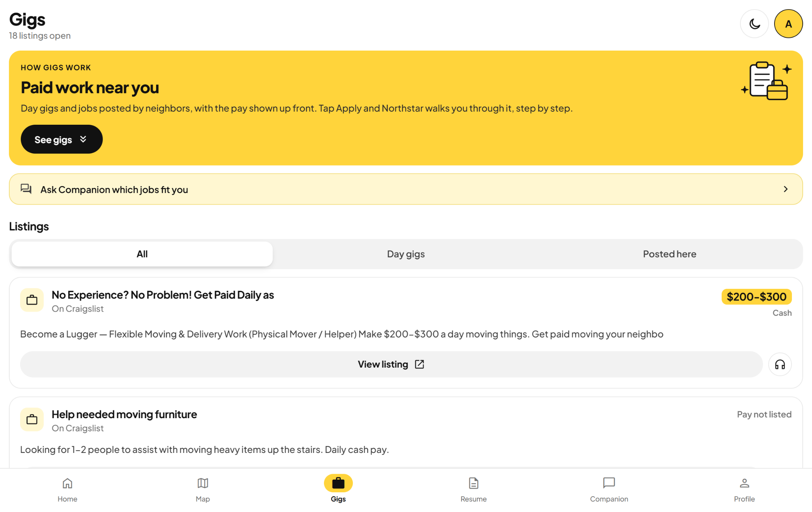Open the Companion chat tab in bottom navigation
This screenshot has width=812, height=512.
pyautogui.click(x=609, y=490)
